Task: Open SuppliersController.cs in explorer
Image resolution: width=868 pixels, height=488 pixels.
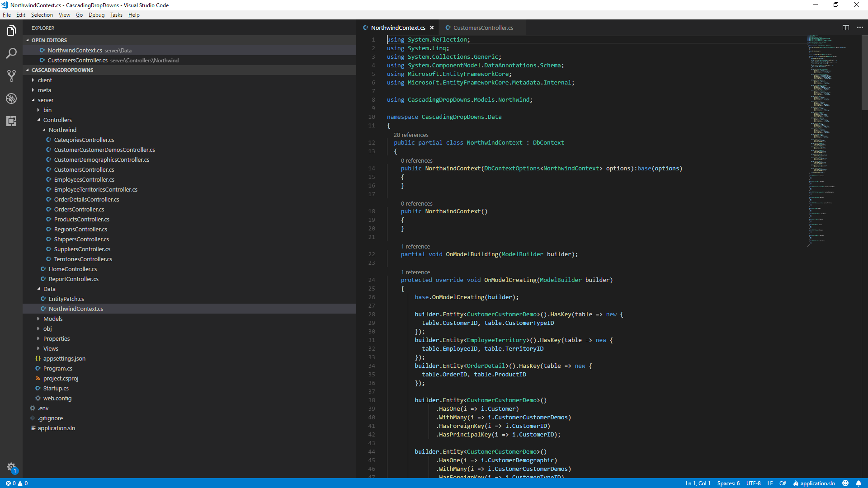Action: 82,249
